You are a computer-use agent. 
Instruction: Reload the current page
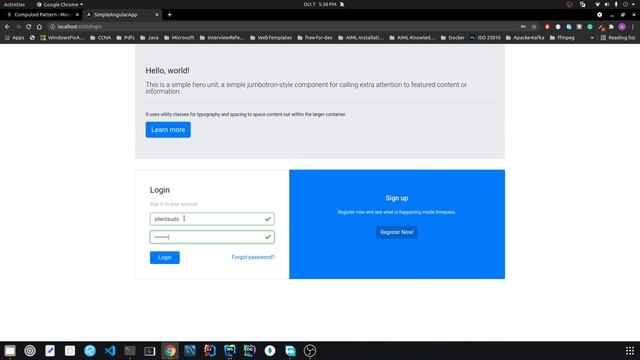click(29, 27)
